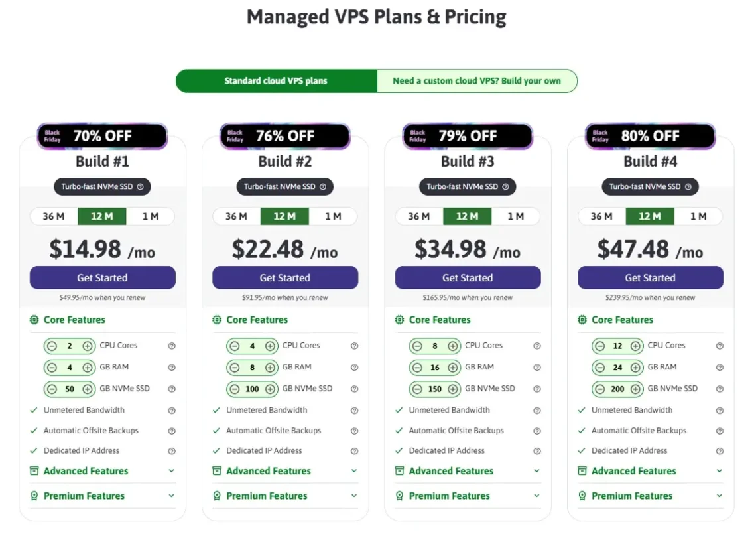Click the Turbo-fast NVMe SSD info icon on Build #1
This screenshot has height=536, width=756.
[140, 186]
